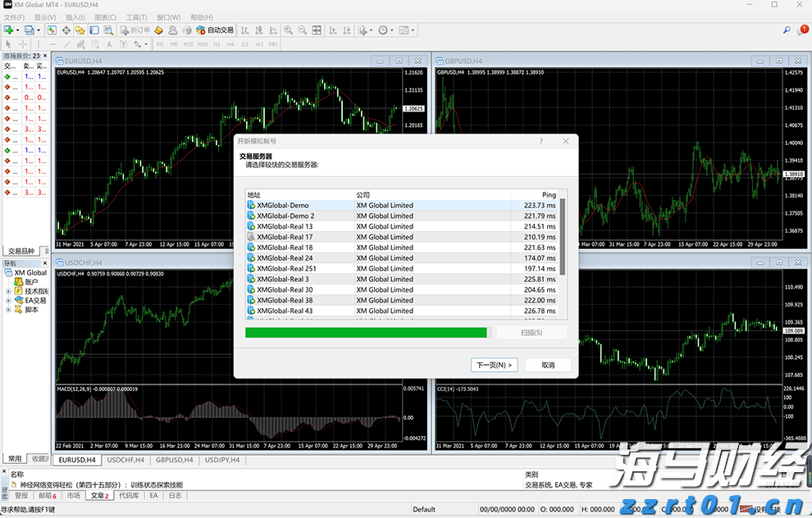Screen dimensions: 812x518
Task: Open the new chart dropdown arrow
Action: point(16,30)
